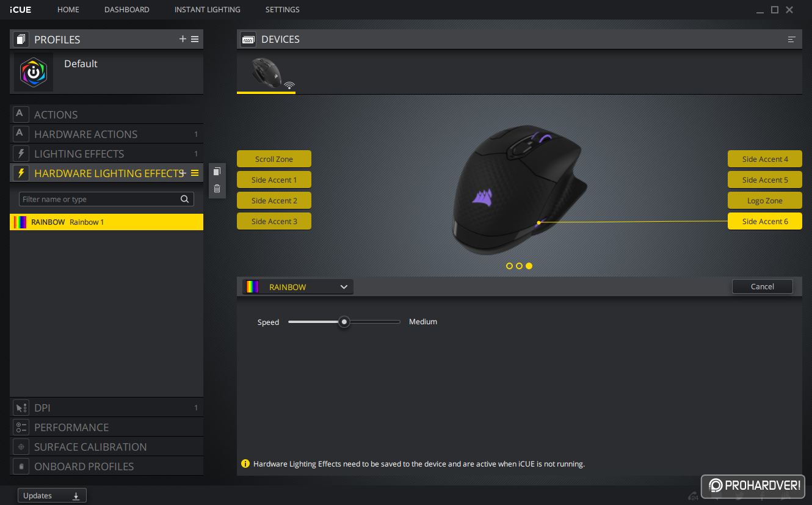Click the Updates button
Viewport: 812px width, 505px height.
point(52,496)
